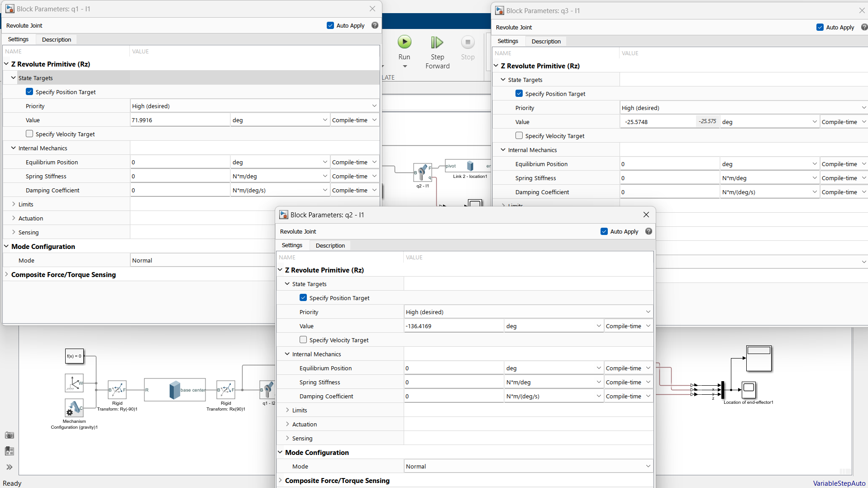
Task: Switch to Settings tab in q3 dialog
Action: (x=508, y=41)
